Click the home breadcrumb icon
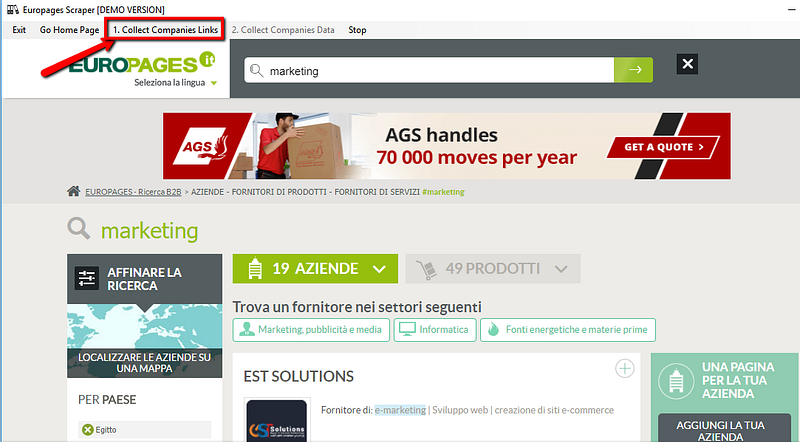Screen dimensions: 800x442 [x=73, y=191]
